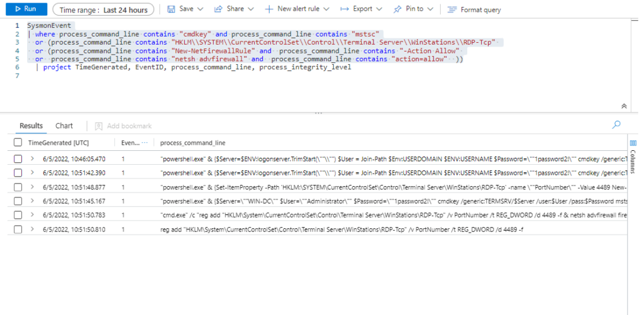Click the Export arrow icon
Screen dimensions: 644x315
[x=344, y=9]
